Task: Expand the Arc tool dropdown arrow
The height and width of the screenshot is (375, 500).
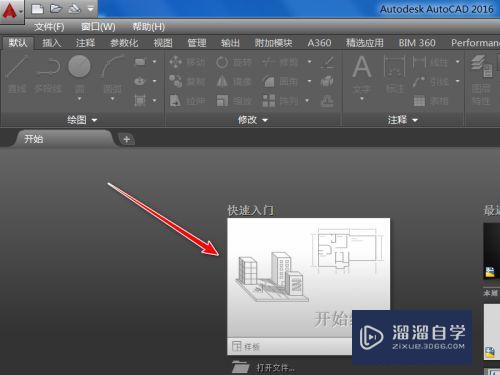Action: (x=112, y=99)
